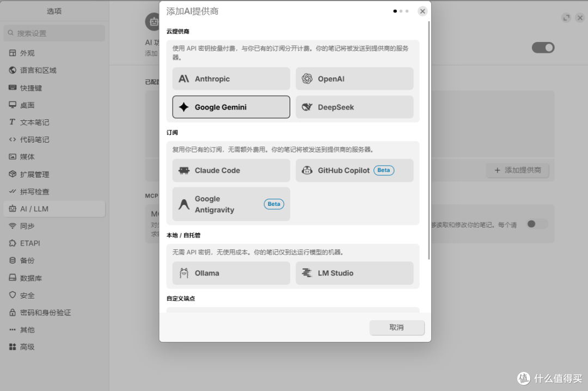Viewport: 588px width, 391px height.
Task: Open 同步 sync settings
Action: pyautogui.click(x=54, y=226)
